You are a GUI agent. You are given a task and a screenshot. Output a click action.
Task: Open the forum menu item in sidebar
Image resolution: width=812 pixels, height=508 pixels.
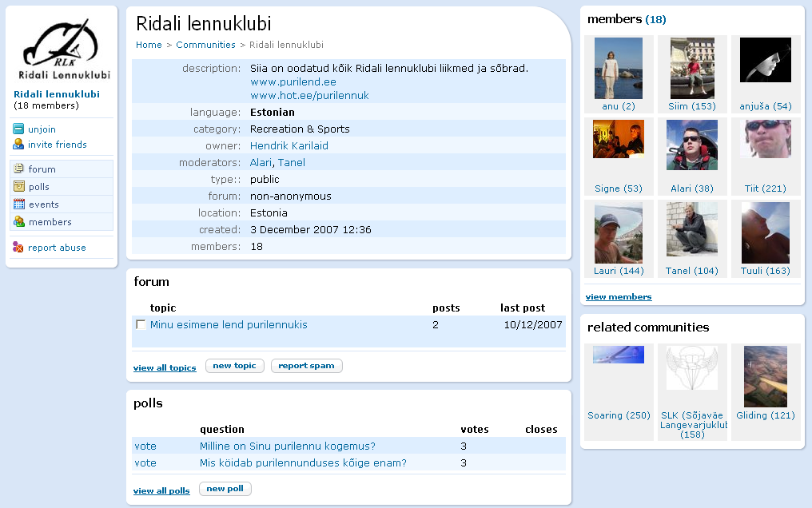pyautogui.click(x=62, y=169)
